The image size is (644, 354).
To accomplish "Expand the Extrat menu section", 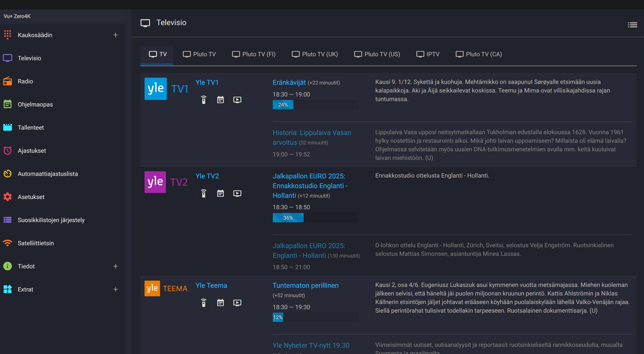I will (115, 289).
